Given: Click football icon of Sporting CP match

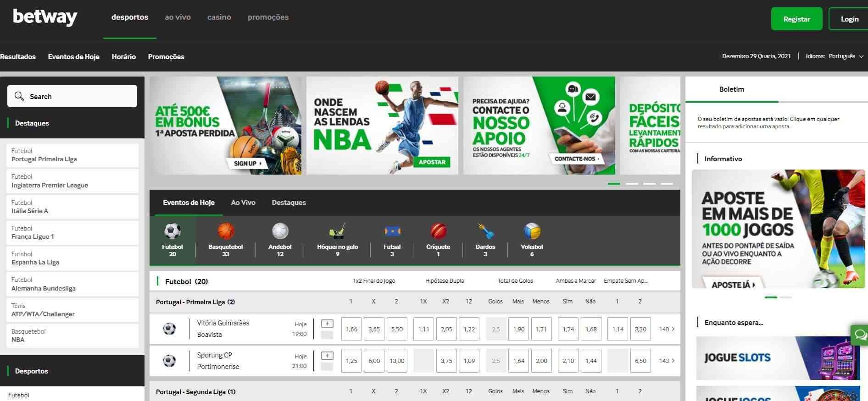Looking at the screenshot, I should click(169, 361).
